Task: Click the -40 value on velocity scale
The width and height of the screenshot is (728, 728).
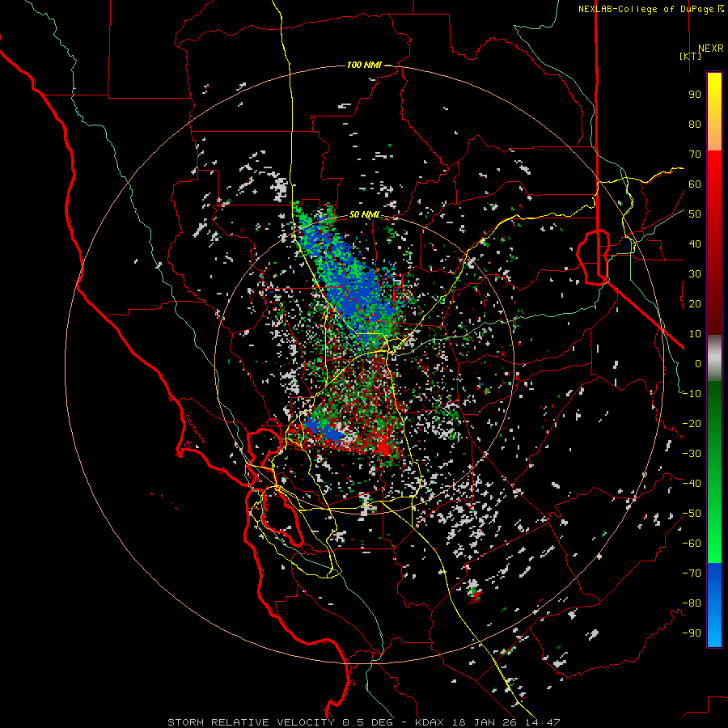Action: click(692, 484)
